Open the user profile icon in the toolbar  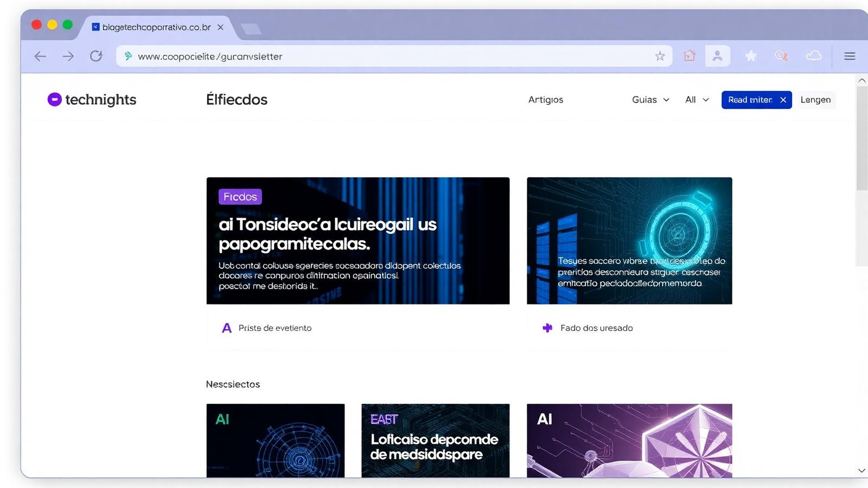[717, 56]
